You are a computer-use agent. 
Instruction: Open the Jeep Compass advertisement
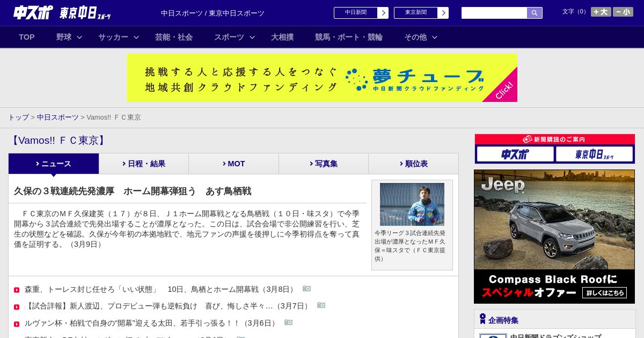554,237
